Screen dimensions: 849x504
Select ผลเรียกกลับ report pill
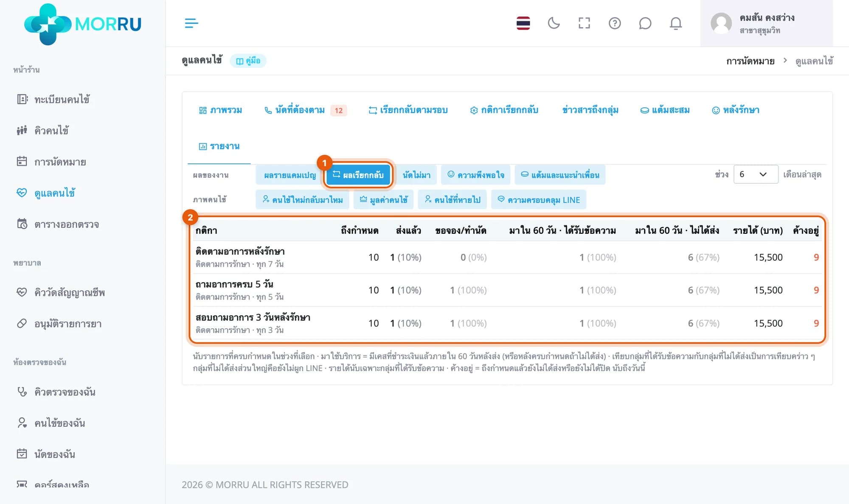coord(358,175)
